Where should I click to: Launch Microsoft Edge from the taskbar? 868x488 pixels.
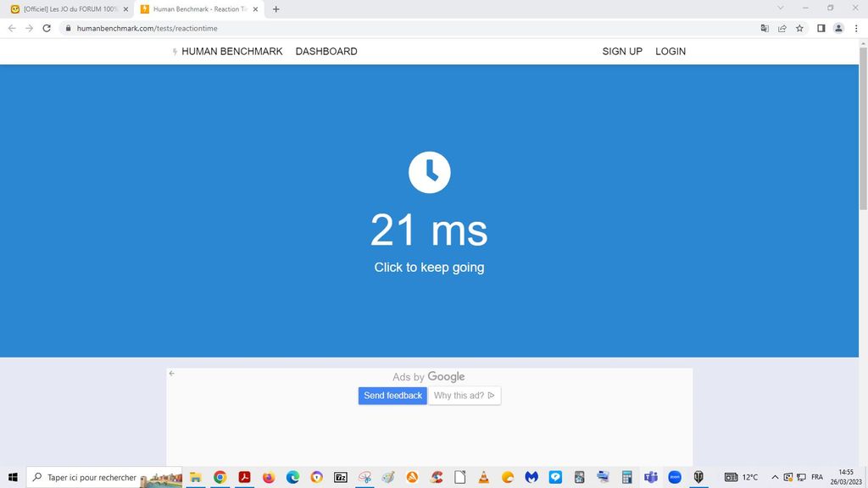tap(292, 477)
